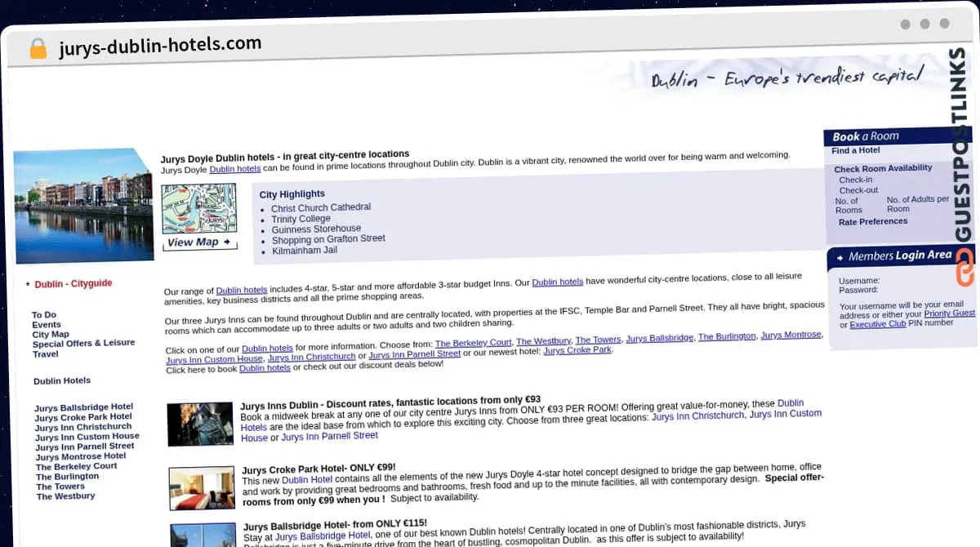Screen dimensions: 980x547
Task: Click the Priority Guest link
Action: point(949,314)
